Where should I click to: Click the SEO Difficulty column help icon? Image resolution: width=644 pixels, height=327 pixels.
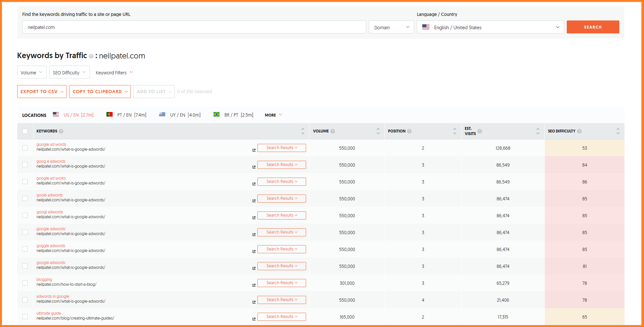(579, 131)
